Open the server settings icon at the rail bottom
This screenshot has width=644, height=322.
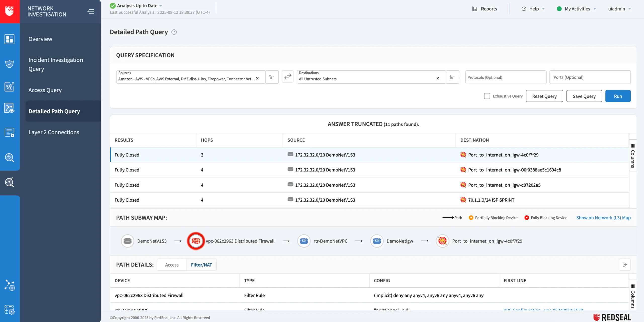(x=10, y=310)
